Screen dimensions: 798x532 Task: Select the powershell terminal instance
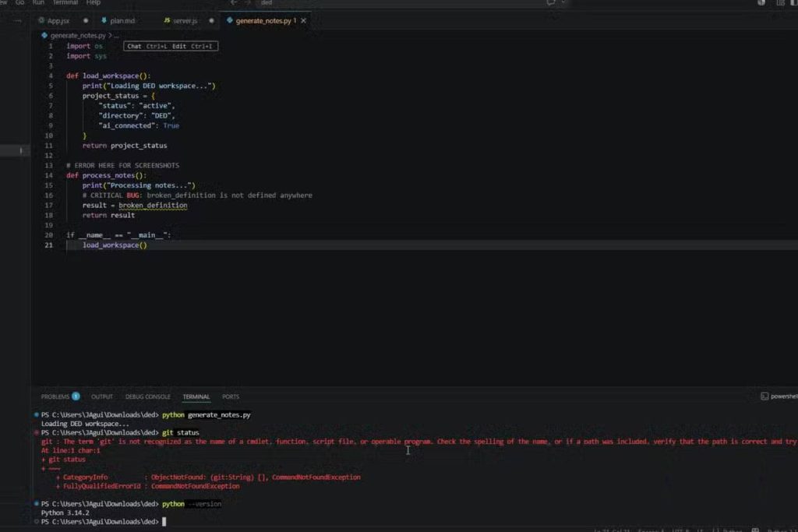(x=779, y=396)
